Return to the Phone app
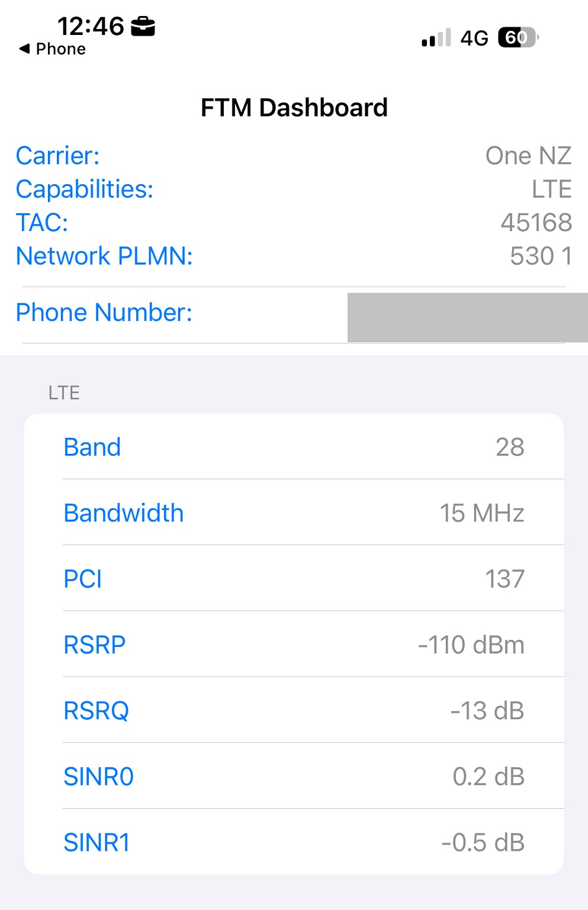 [60, 49]
